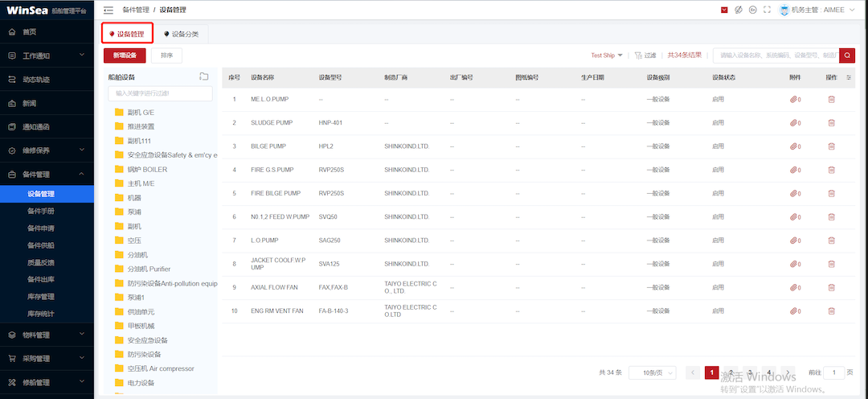Screen dimensions: 868x399
Task: Click the new folder icon beside 船舶设备
Action: (x=203, y=76)
